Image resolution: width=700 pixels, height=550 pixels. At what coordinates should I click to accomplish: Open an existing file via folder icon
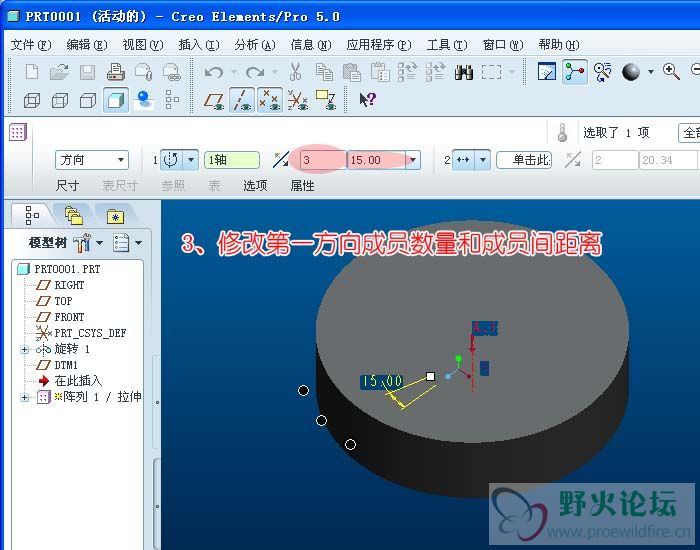[x=59, y=72]
